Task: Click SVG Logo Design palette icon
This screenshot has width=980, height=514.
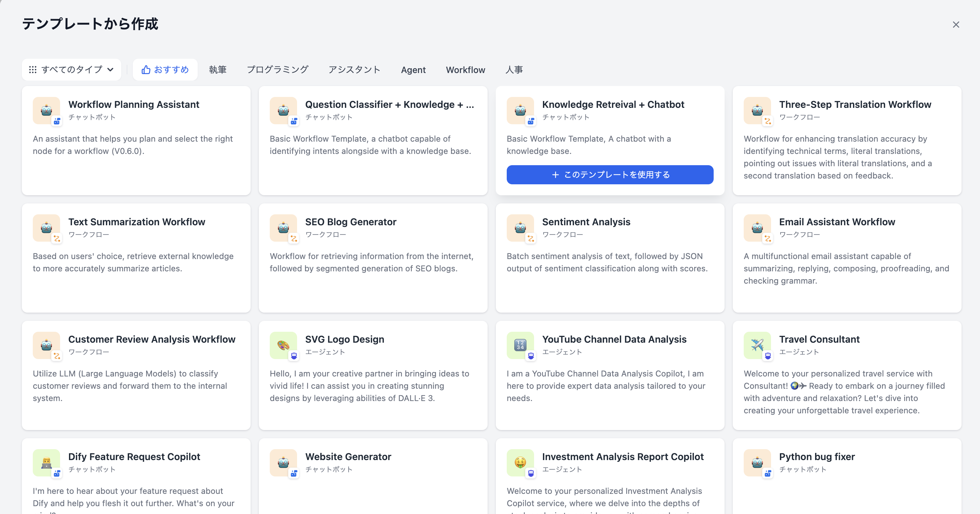Action: point(283,345)
